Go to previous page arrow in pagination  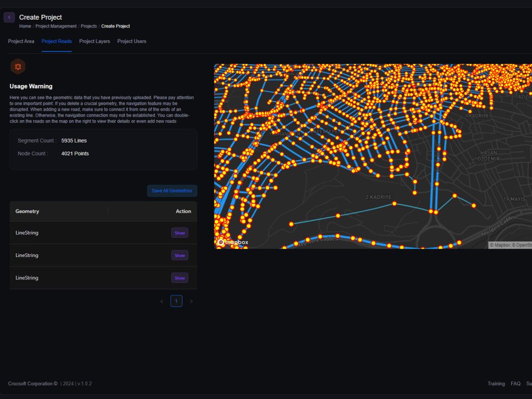(162, 301)
